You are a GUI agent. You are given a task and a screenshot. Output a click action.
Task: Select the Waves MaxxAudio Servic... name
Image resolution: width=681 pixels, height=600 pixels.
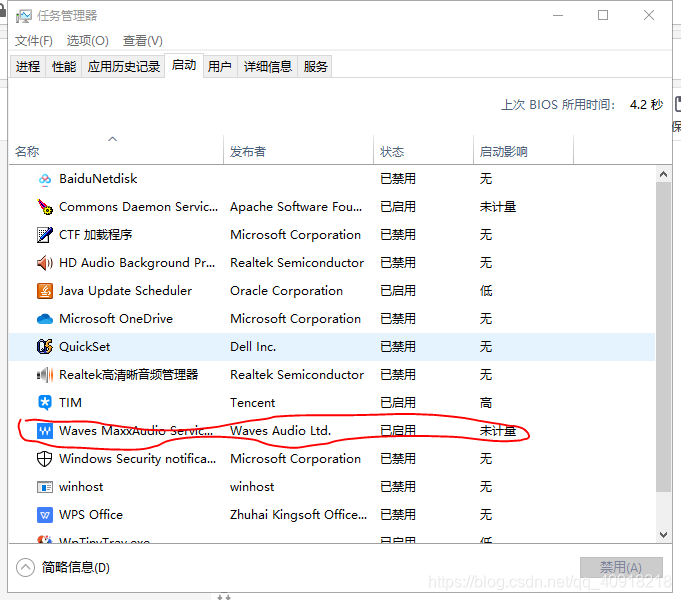136,431
